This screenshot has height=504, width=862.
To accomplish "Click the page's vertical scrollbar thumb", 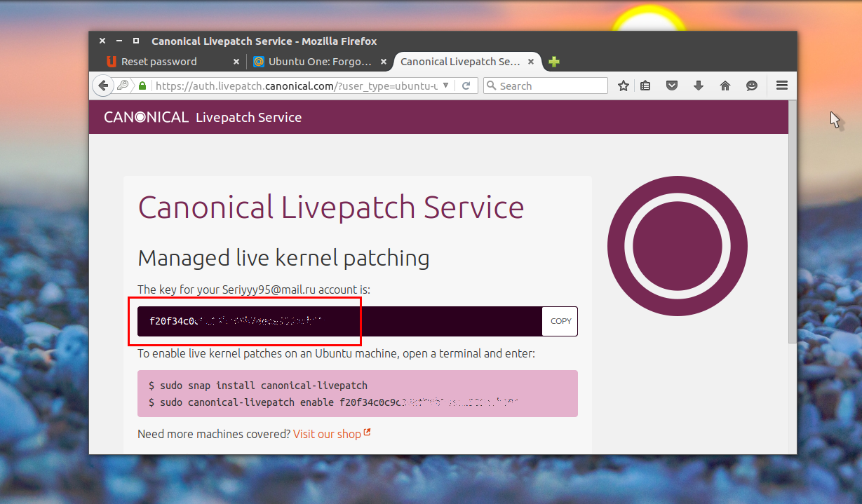I will (x=792, y=224).
